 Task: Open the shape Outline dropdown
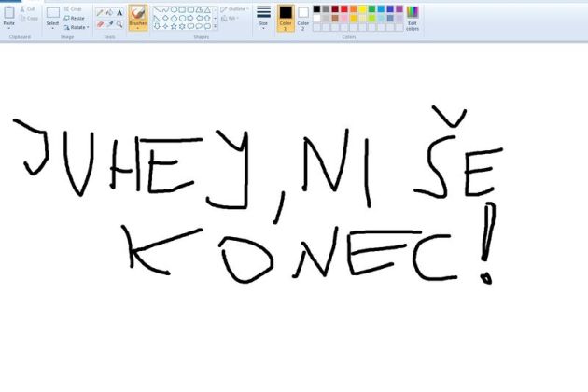[x=235, y=9]
